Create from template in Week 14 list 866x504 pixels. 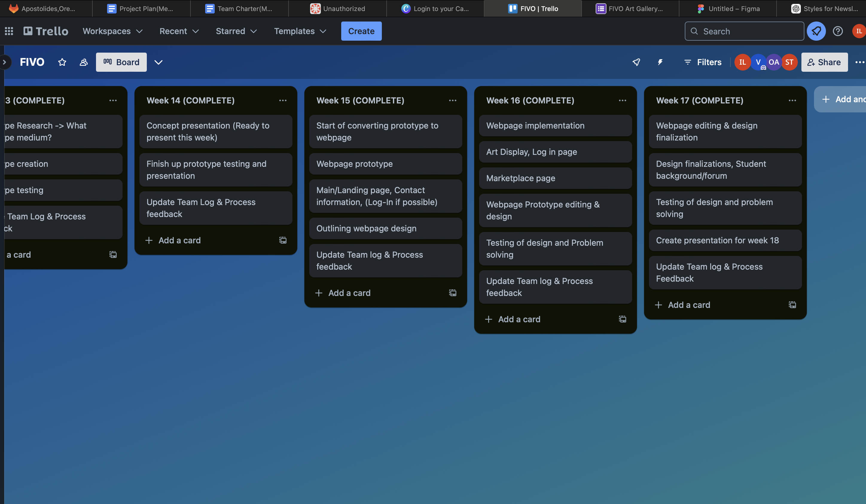coord(283,240)
